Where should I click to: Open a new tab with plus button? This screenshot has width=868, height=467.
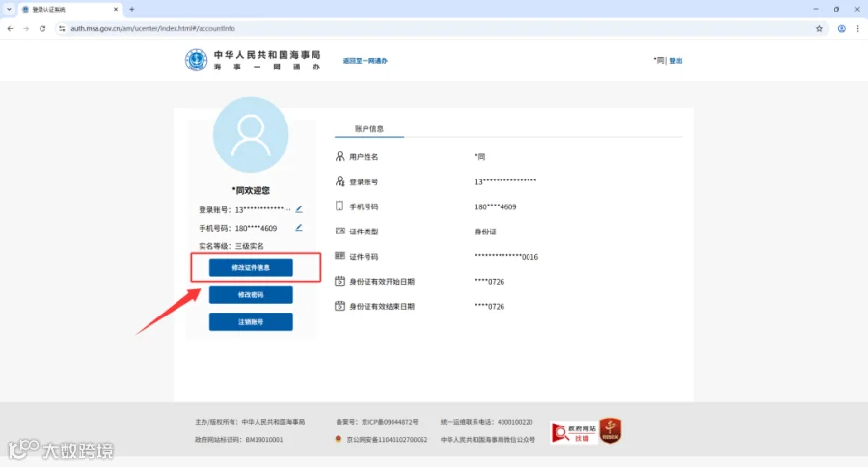coord(132,9)
